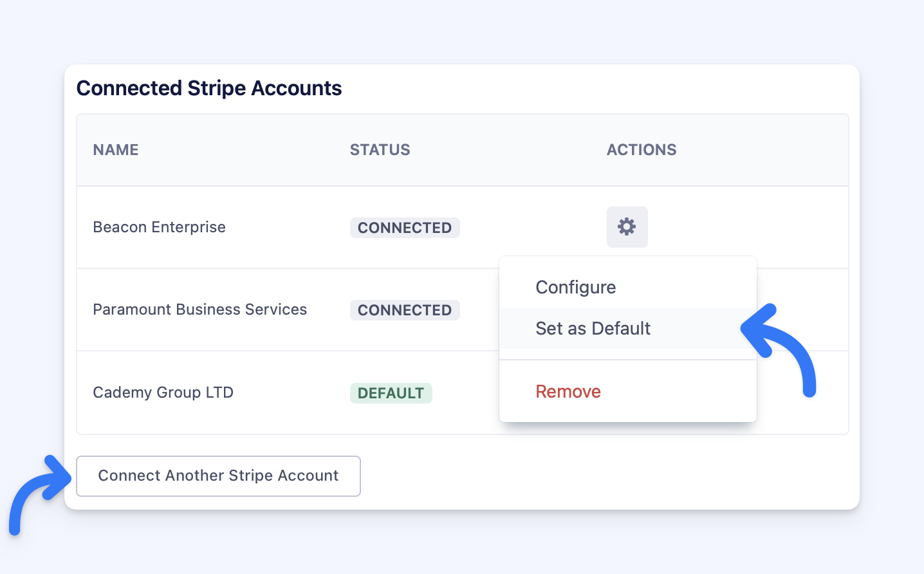The image size is (924, 574).
Task: Click Remove in the actions menu
Action: 568,391
